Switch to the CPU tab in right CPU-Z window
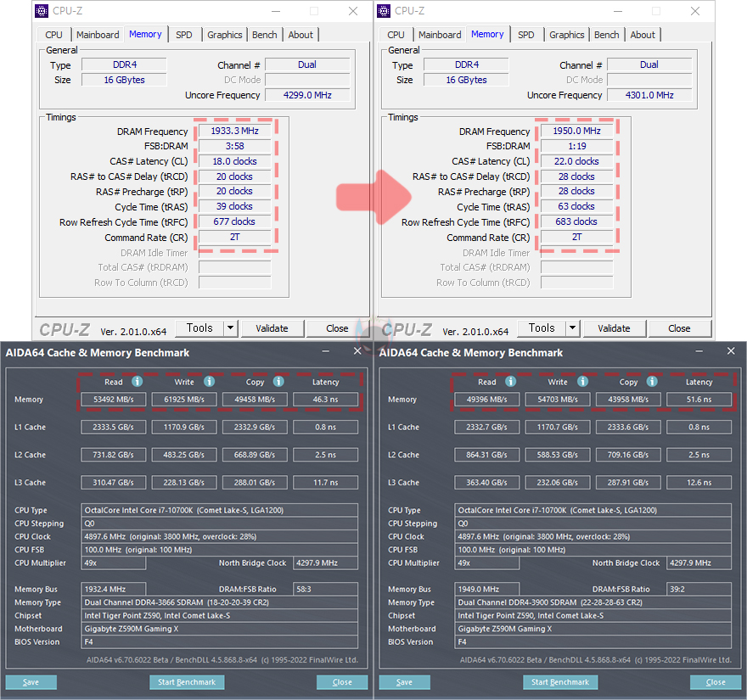The height and width of the screenshot is (700, 747). coord(396,35)
